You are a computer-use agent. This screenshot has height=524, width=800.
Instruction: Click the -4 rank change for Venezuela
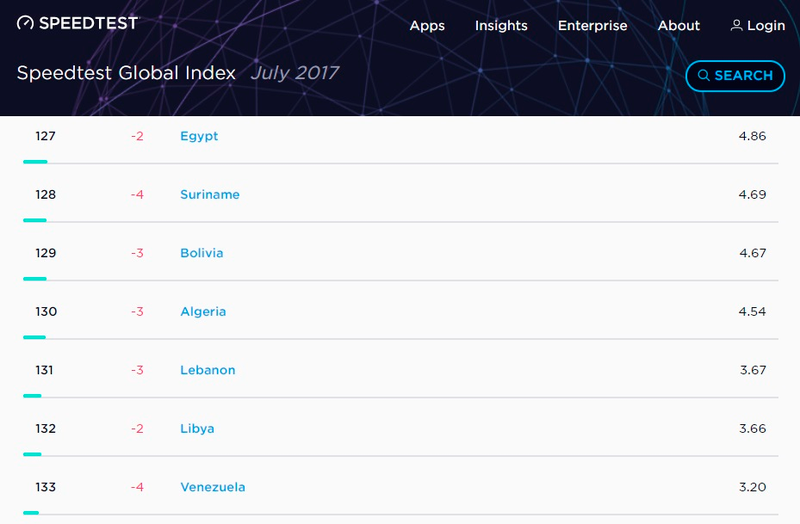[x=137, y=487]
